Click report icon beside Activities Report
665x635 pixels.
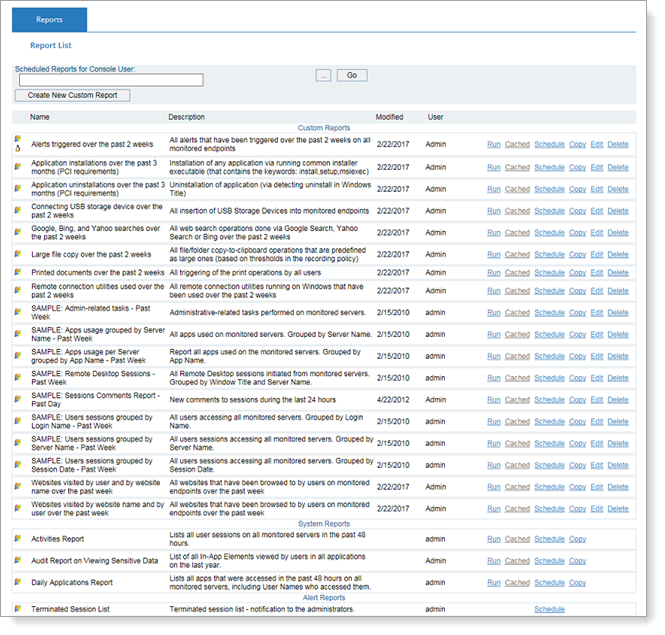18,539
